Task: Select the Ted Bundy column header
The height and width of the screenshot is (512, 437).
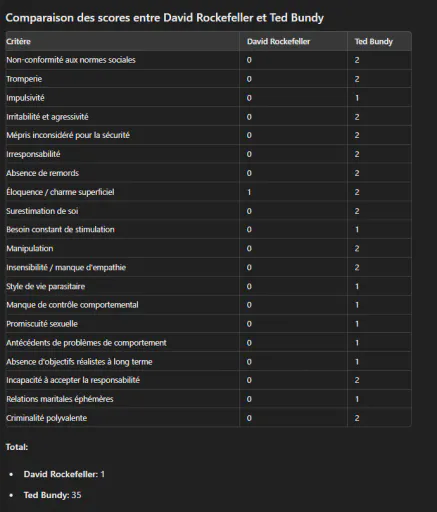Action: (x=379, y=41)
